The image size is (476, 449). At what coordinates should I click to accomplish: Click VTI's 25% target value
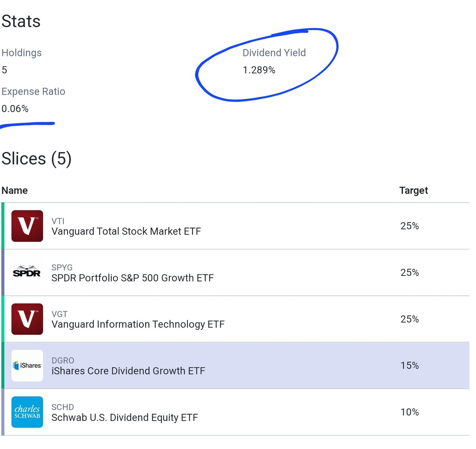(x=409, y=226)
